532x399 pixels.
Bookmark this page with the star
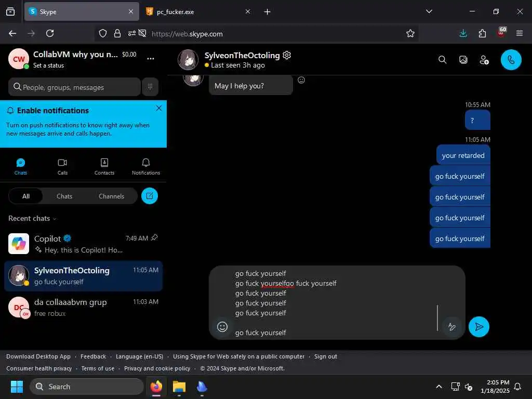click(410, 33)
